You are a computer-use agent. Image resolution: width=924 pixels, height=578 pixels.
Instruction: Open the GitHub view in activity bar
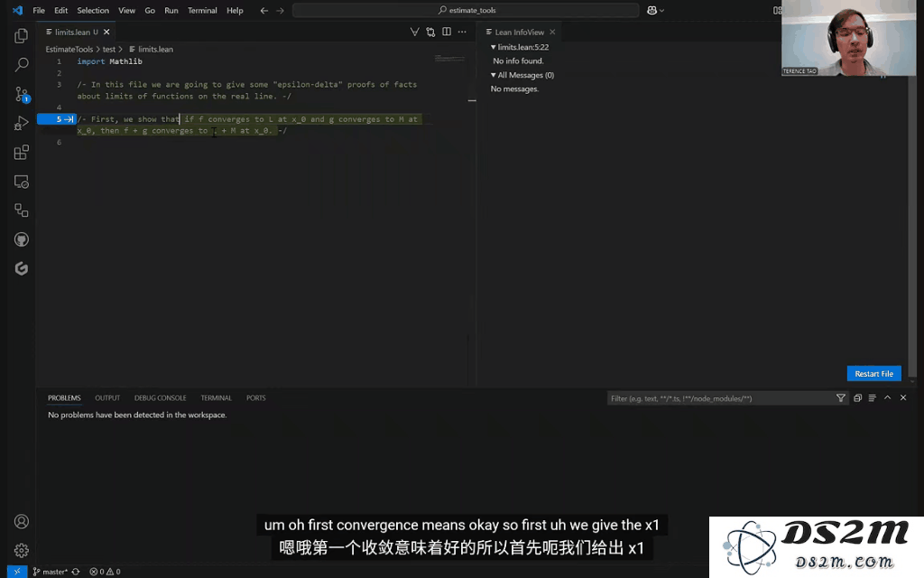click(x=22, y=239)
